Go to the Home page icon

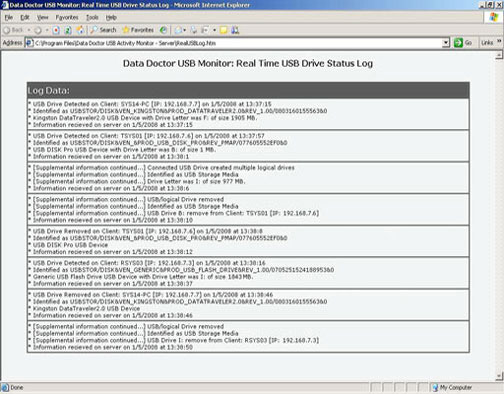point(80,30)
